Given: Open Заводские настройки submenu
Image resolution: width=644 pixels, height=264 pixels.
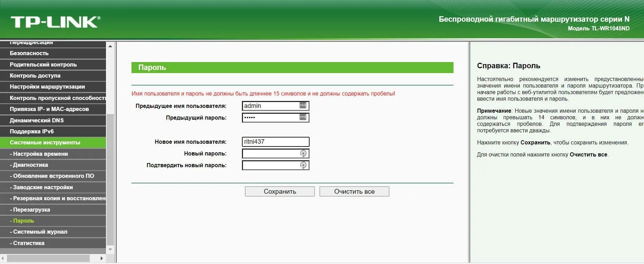Looking at the screenshot, I should pyautogui.click(x=53, y=187).
